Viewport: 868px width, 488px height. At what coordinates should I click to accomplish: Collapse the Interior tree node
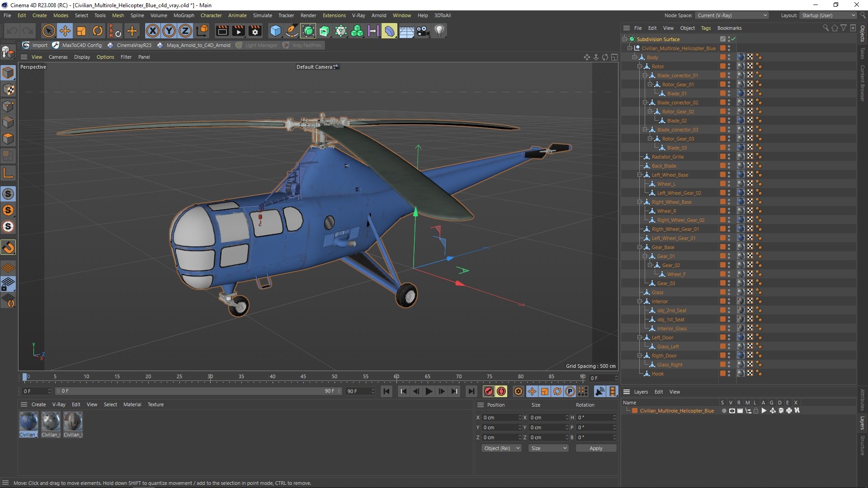coord(640,301)
